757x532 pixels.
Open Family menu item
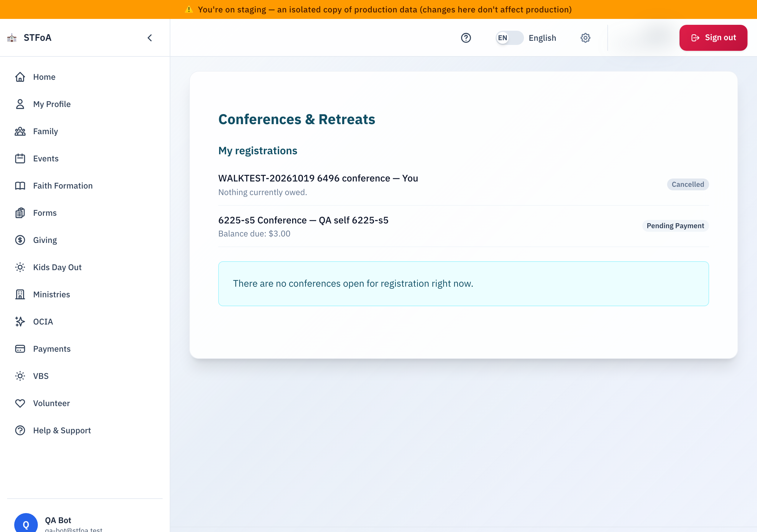click(x=85, y=131)
